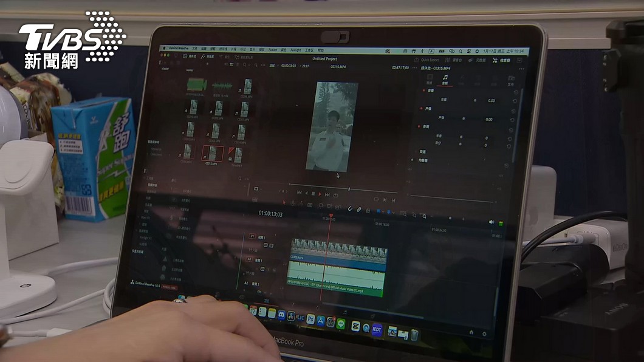This screenshot has width=644, height=362.
Task: Click the Bluetooth icon in macOS menu bar
Action: (422, 51)
